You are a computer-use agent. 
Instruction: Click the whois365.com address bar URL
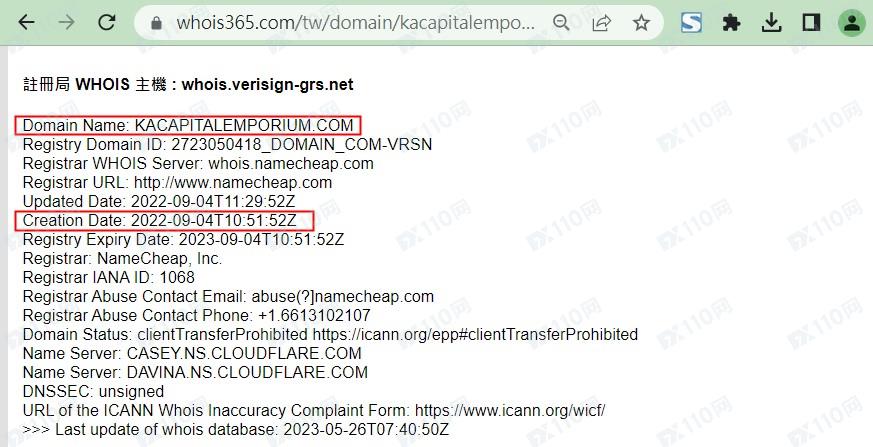click(356, 23)
